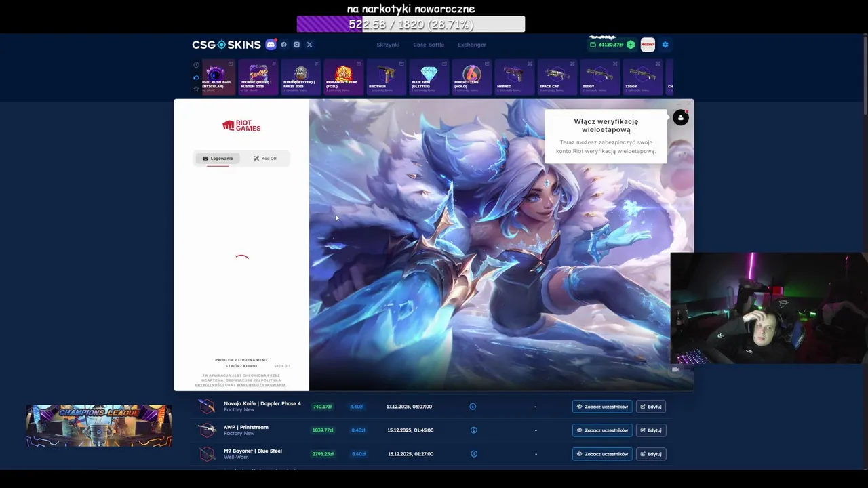Click the Hybrid drop card
Screen dimensions: 868x488
(514, 77)
